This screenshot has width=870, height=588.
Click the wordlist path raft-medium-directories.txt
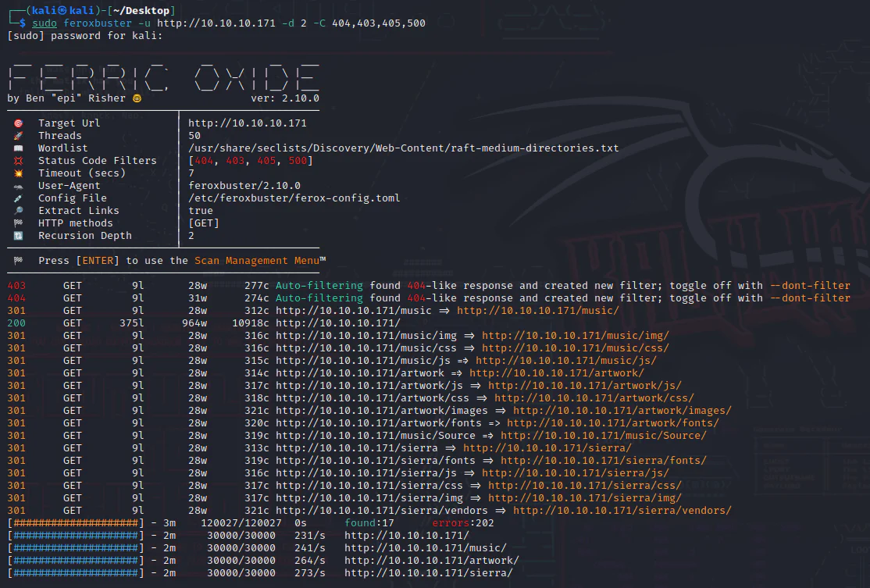[x=404, y=148]
